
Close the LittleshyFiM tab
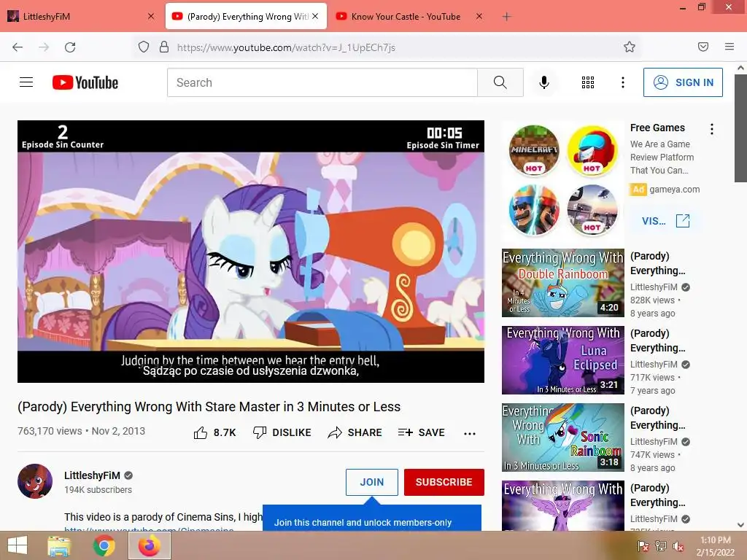(x=151, y=16)
